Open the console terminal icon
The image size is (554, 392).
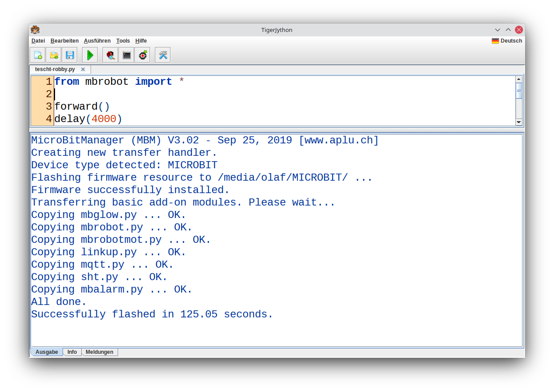click(127, 55)
